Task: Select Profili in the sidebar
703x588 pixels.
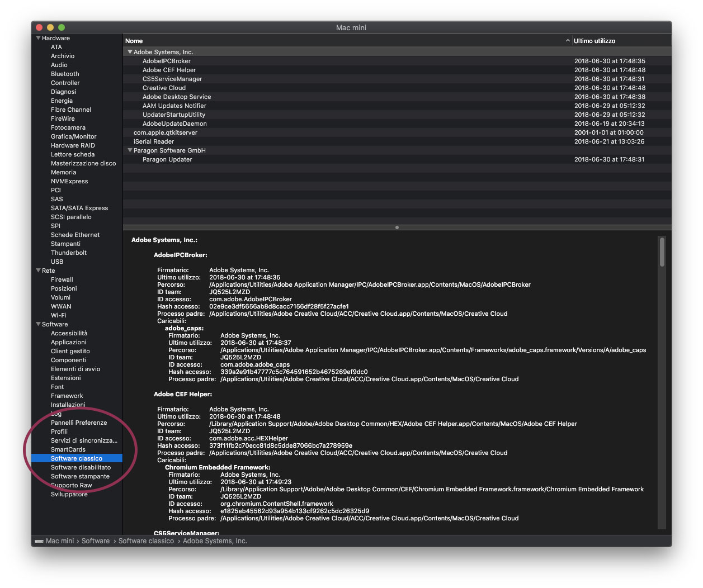Action: 59,431
